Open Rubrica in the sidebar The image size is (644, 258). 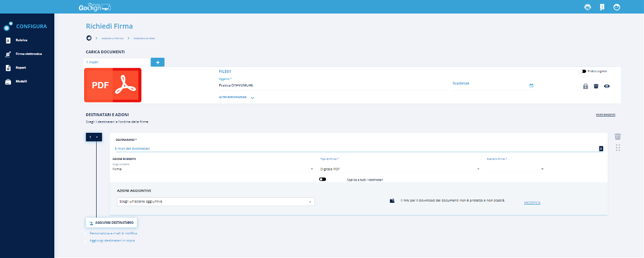22,40
